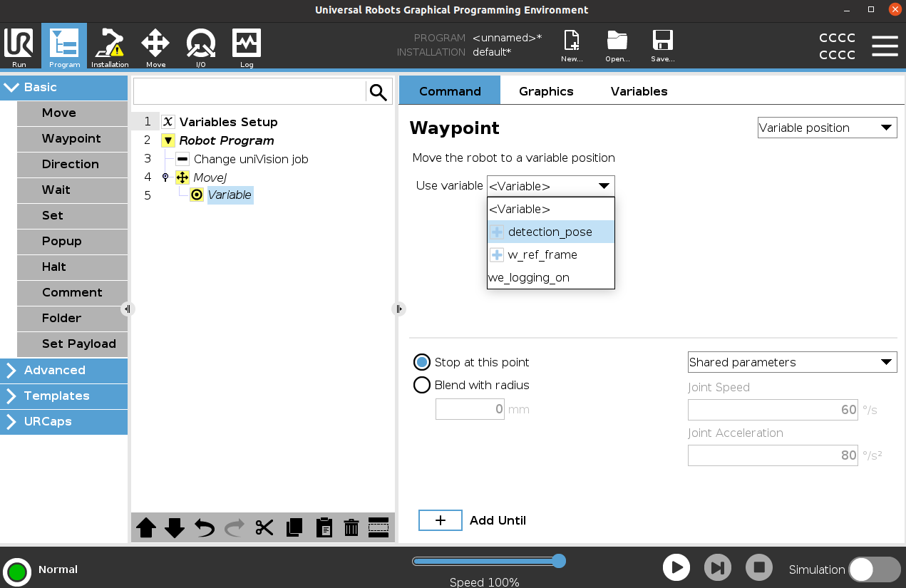
Task: Insert a Waypoint command
Action: click(72, 138)
